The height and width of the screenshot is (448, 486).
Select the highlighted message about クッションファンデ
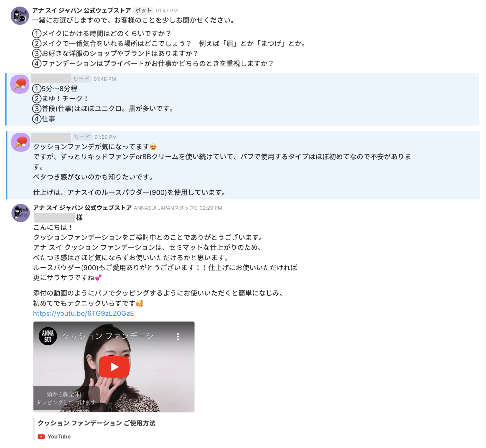tap(243, 165)
